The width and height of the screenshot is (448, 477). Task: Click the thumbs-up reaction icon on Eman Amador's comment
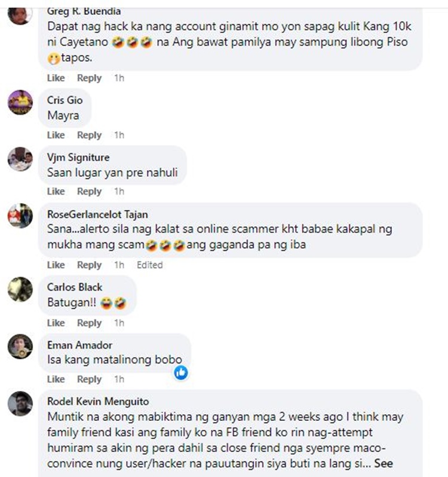pyautogui.click(x=181, y=373)
